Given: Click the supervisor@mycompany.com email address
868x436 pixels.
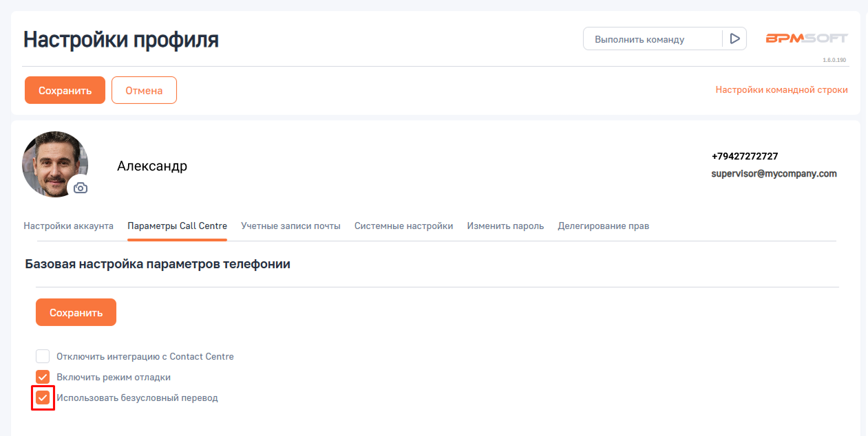Looking at the screenshot, I should point(774,174).
